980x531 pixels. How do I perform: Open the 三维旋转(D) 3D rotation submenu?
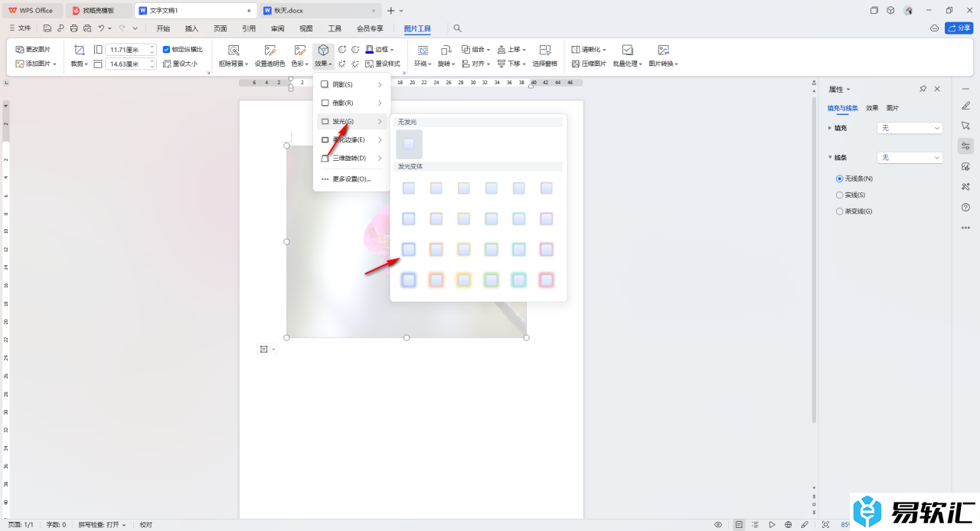coord(352,158)
